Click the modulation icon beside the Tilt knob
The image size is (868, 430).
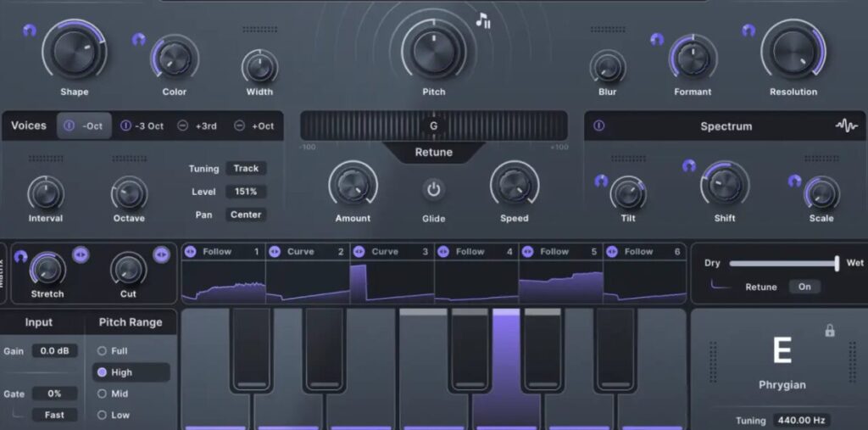601,181
